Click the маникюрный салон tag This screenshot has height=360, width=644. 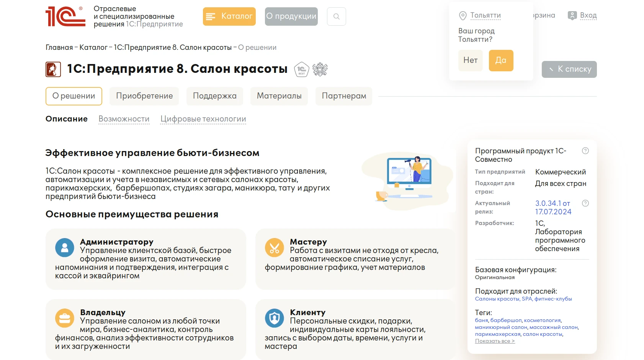pyautogui.click(x=501, y=327)
